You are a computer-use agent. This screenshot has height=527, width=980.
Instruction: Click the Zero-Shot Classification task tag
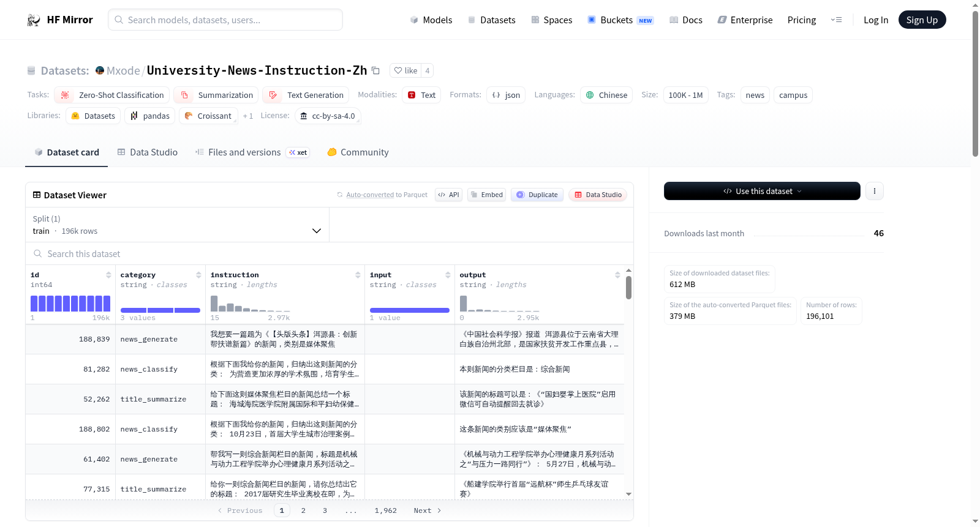111,95
